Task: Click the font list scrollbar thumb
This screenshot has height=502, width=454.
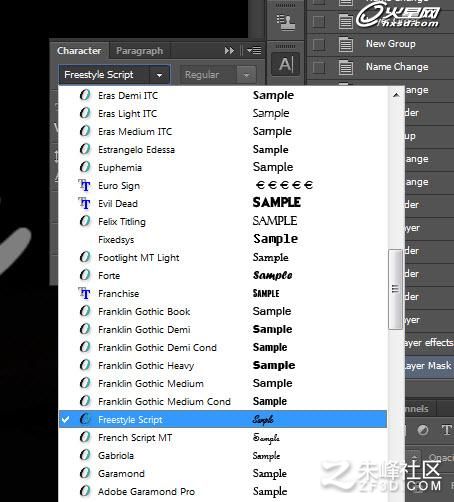Action: point(395,289)
